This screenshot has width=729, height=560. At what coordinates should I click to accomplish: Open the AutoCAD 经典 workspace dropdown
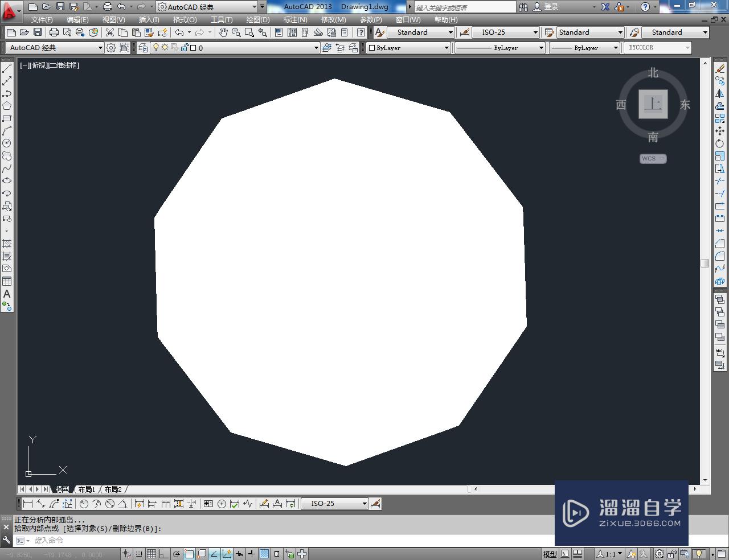tap(55, 48)
